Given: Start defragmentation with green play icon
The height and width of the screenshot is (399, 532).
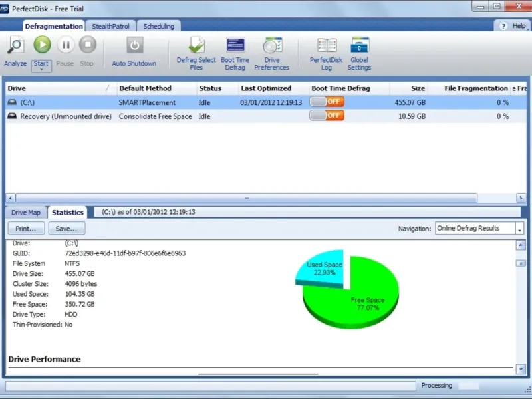Looking at the screenshot, I should 42,45.
